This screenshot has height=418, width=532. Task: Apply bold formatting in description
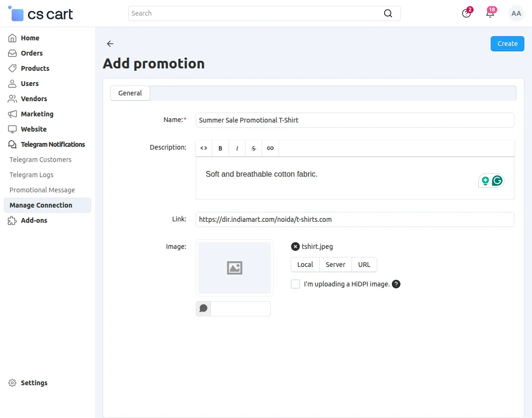pyautogui.click(x=220, y=148)
